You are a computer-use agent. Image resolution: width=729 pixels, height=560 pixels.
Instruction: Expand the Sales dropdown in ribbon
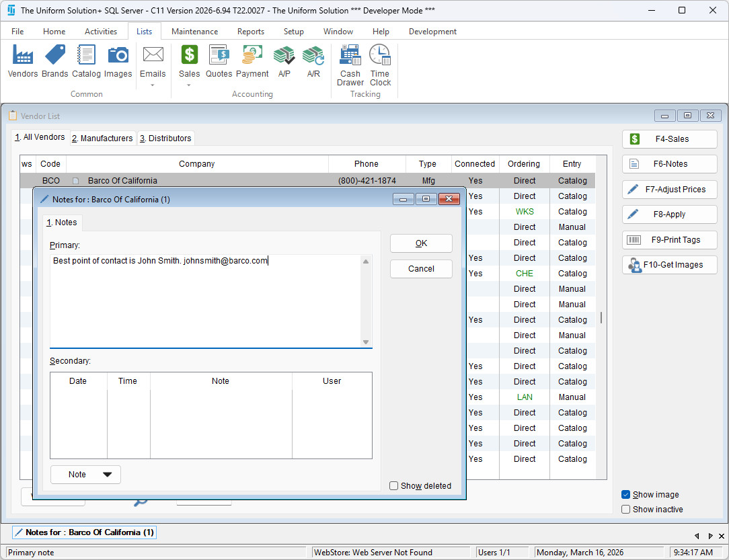point(189,85)
